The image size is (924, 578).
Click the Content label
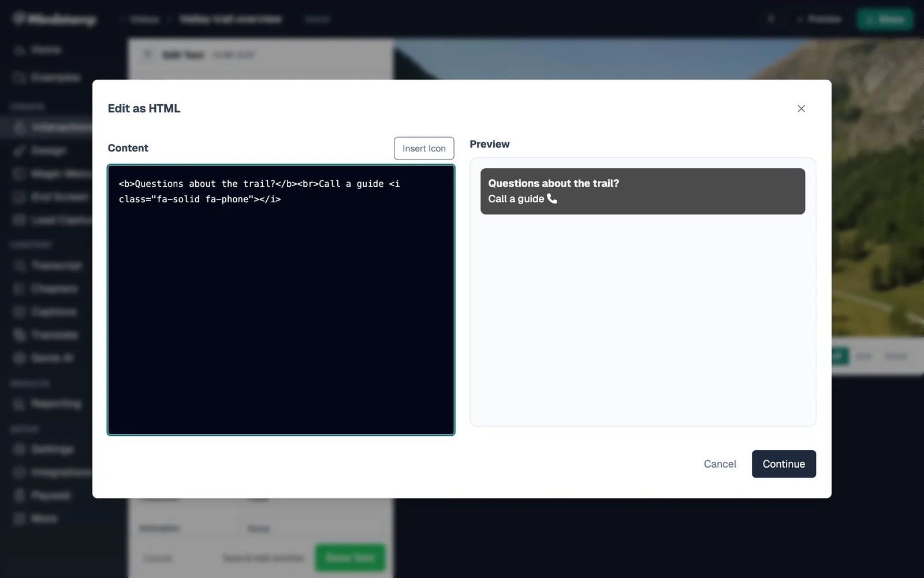pos(128,148)
